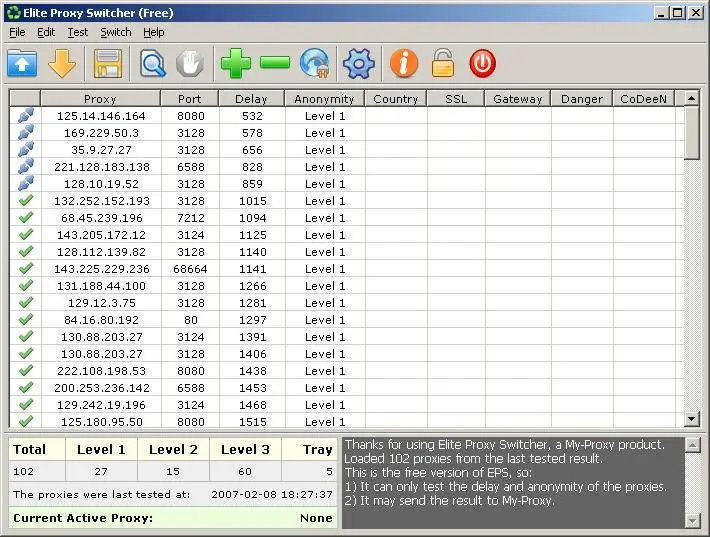Screen dimensions: 710x537
Task: Click the open padlock icon
Action: click(442, 63)
